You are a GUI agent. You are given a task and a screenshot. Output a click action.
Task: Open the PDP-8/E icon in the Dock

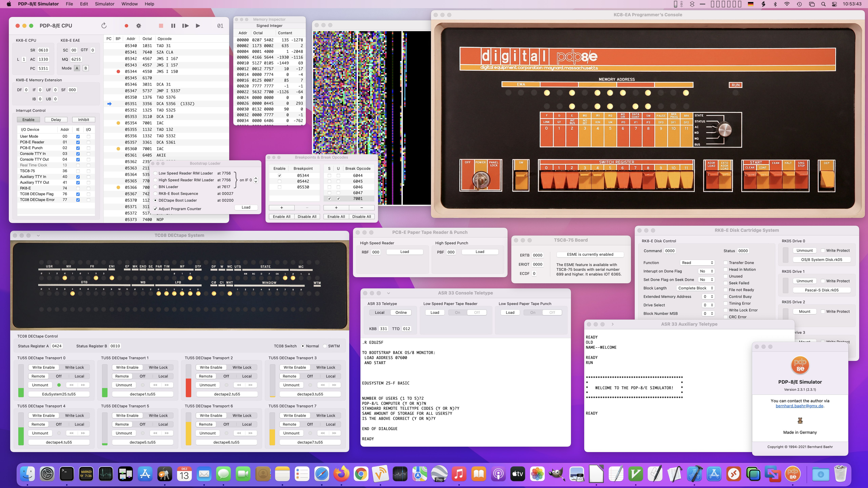793,474
